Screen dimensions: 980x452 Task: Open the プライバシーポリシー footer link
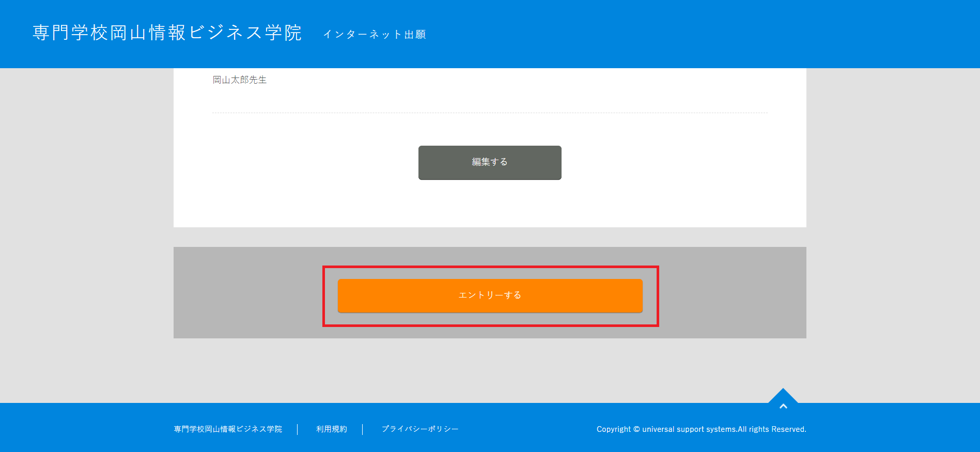coord(419,429)
